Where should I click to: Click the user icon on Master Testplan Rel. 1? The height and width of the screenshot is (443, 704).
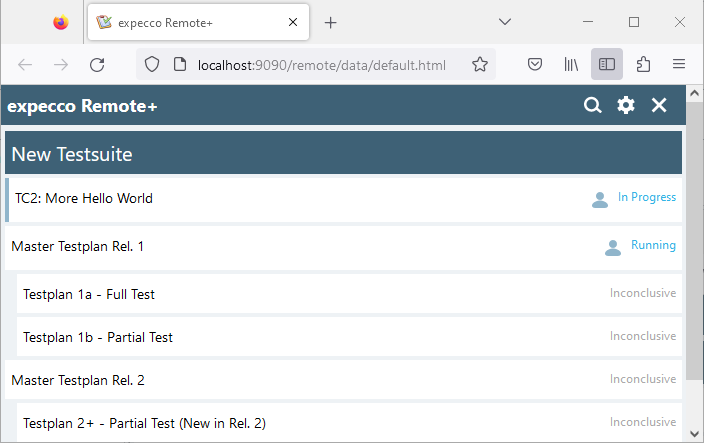(613, 247)
